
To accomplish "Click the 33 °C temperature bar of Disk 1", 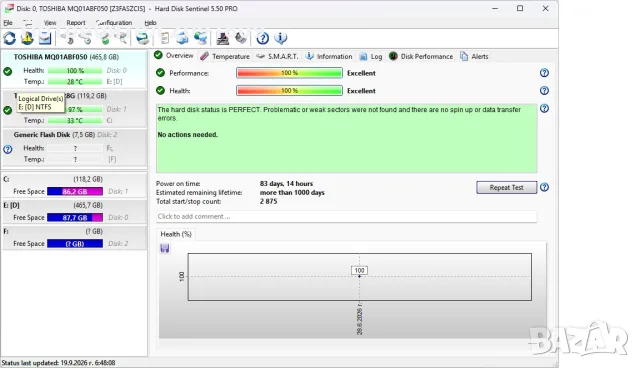I will click(x=75, y=121).
